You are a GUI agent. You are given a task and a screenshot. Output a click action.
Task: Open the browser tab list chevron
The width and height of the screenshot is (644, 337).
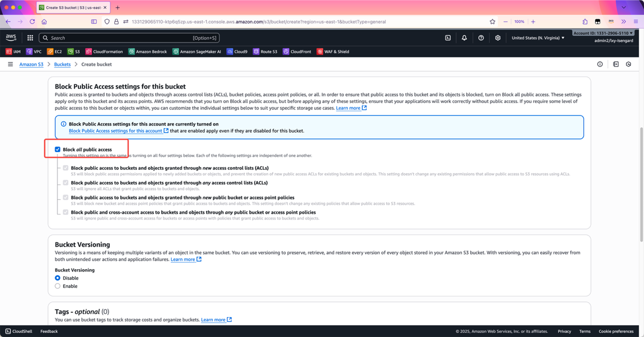[x=624, y=8]
